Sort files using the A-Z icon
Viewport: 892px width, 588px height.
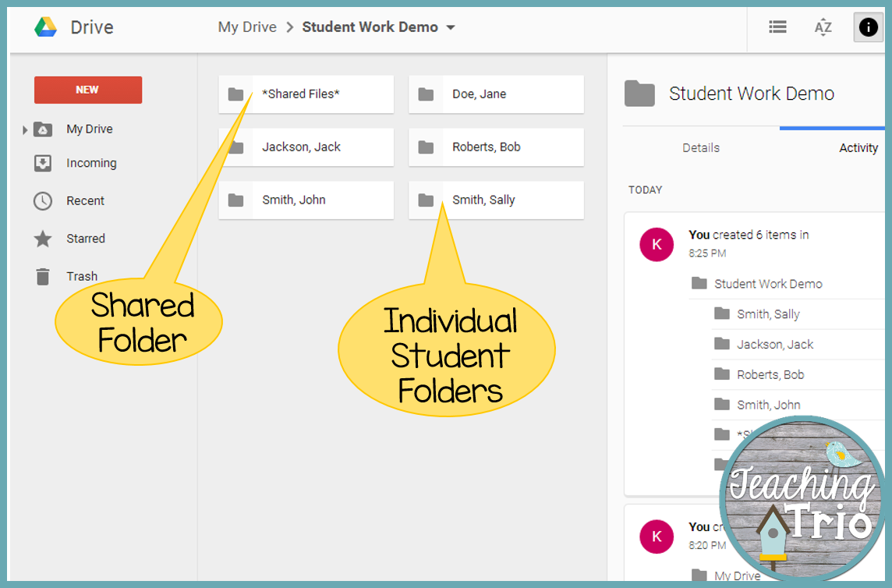click(x=823, y=27)
